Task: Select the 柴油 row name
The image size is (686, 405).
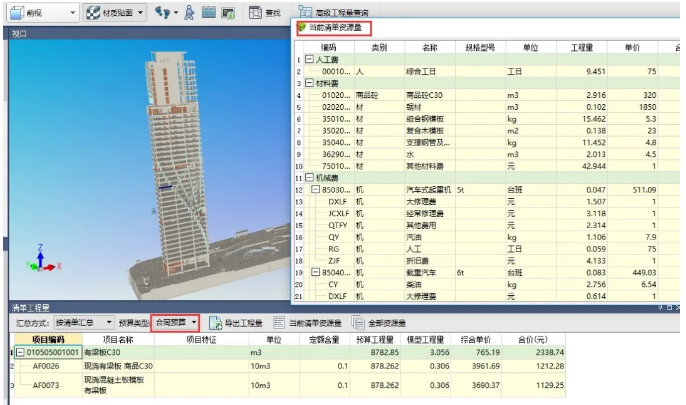Action: 430,284
